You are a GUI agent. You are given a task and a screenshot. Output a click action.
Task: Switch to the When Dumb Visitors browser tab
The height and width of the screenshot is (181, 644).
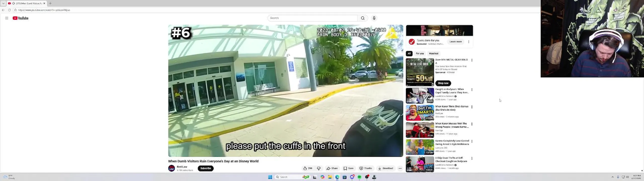click(x=27, y=3)
